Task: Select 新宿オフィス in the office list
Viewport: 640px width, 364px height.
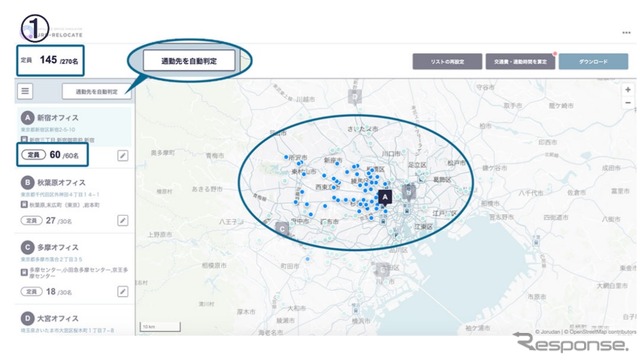Action: 58,118
